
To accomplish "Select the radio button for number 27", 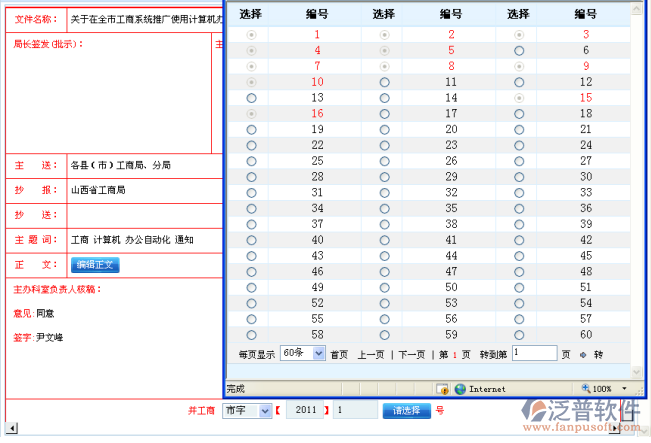I will click(519, 161).
